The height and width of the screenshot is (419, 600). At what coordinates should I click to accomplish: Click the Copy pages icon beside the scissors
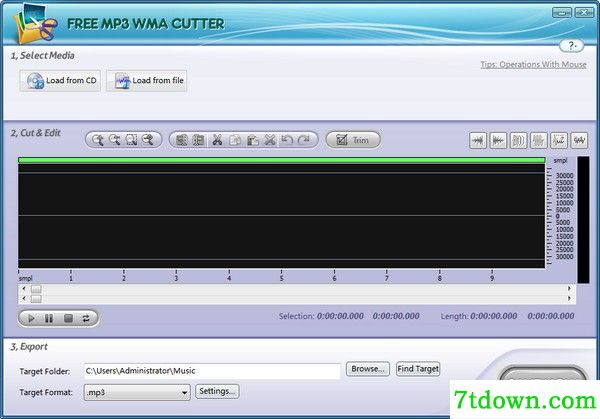[x=235, y=140]
